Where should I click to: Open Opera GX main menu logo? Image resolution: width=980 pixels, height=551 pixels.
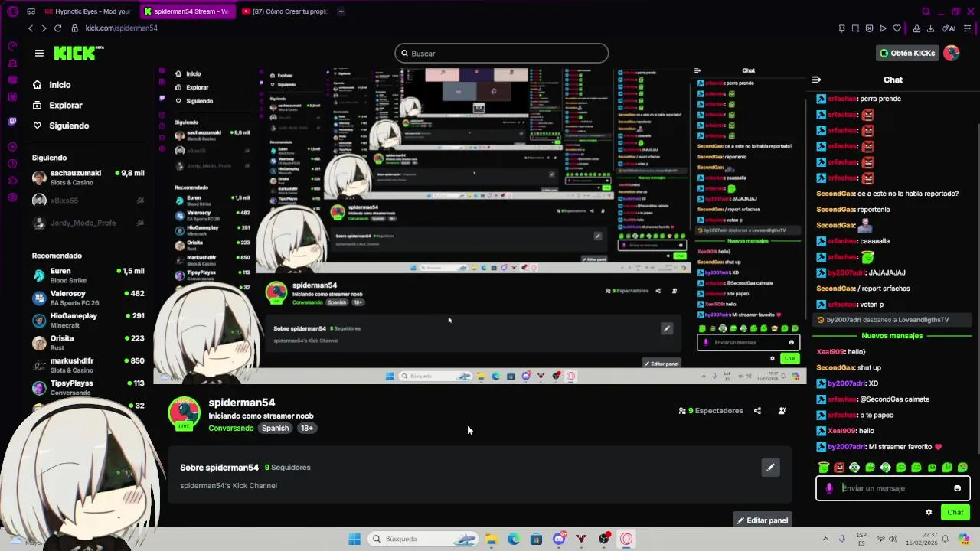(x=12, y=11)
